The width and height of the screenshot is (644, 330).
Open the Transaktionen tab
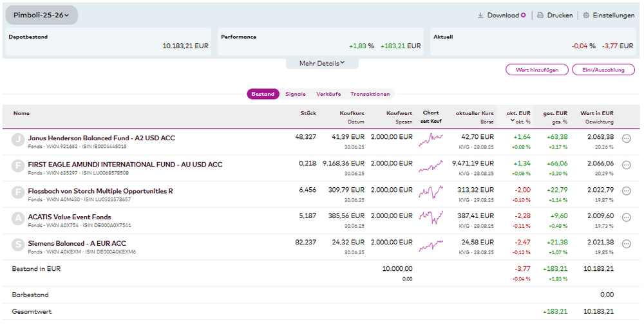click(x=370, y=94)
